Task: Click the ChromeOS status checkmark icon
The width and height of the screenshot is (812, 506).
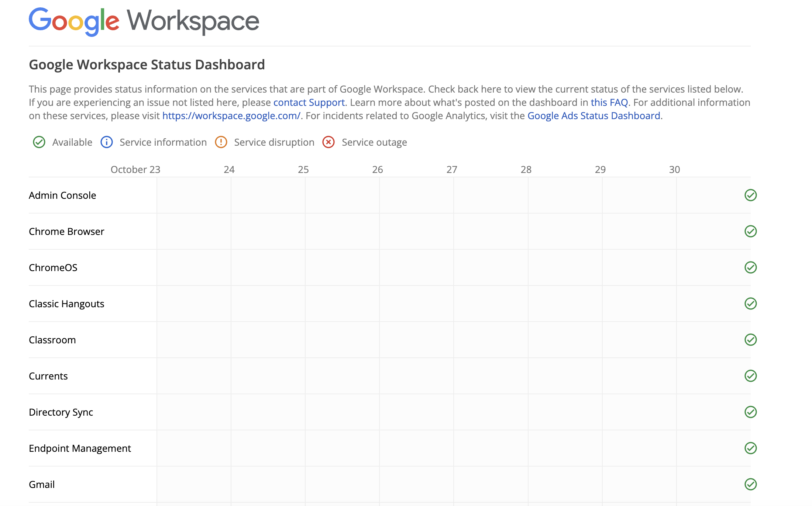Action: tap(750, 267)
